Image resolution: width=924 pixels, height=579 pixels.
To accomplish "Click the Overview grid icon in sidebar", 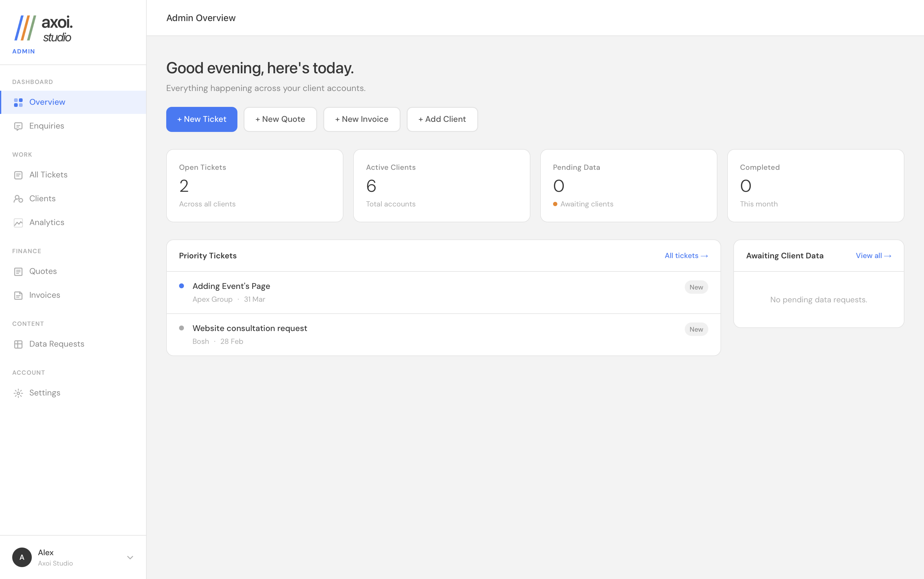I will (18, 102).
